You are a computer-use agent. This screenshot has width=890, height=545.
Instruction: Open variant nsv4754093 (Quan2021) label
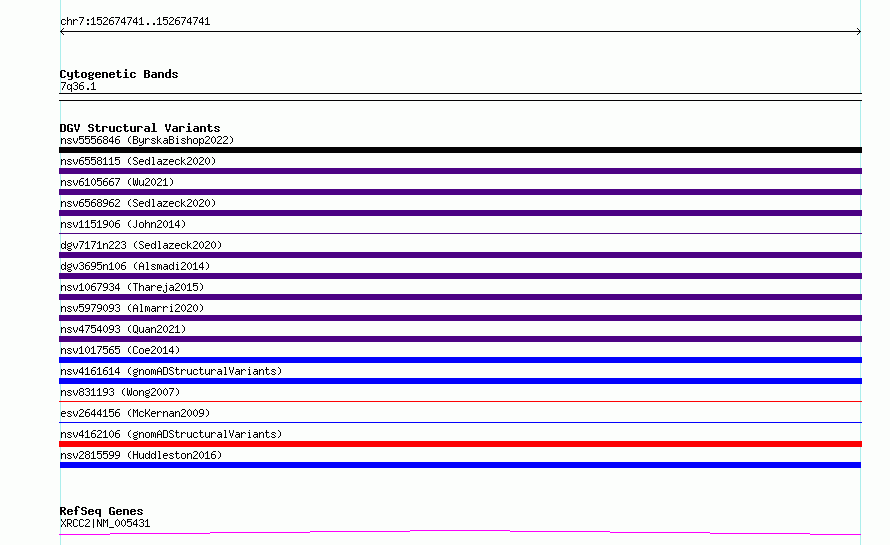coord(123,329)
